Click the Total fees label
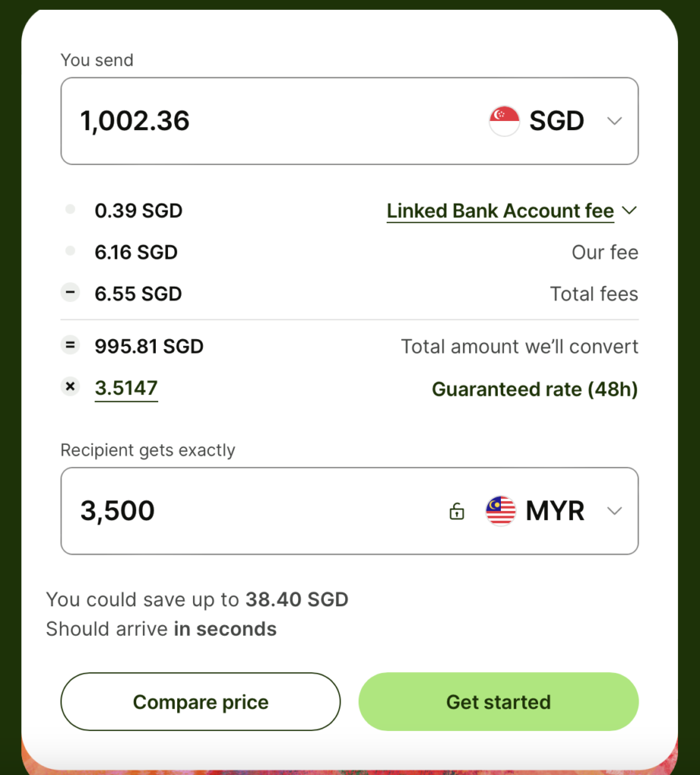700x775 pixels. (x=593, y=294)
